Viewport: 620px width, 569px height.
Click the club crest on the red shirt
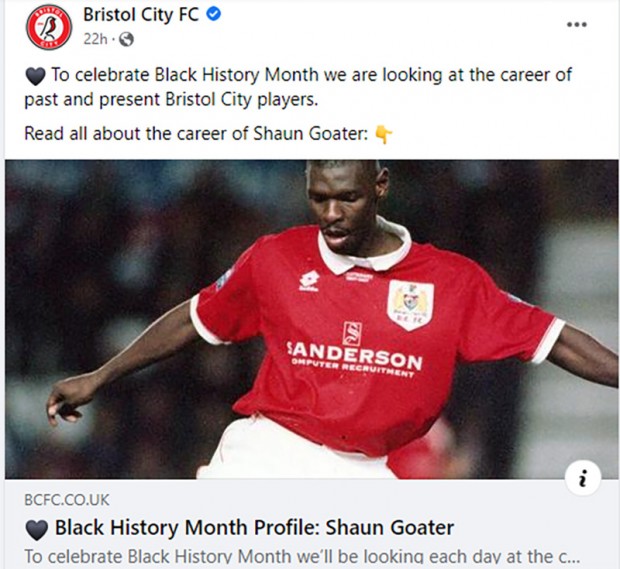(x=410, y=304)
